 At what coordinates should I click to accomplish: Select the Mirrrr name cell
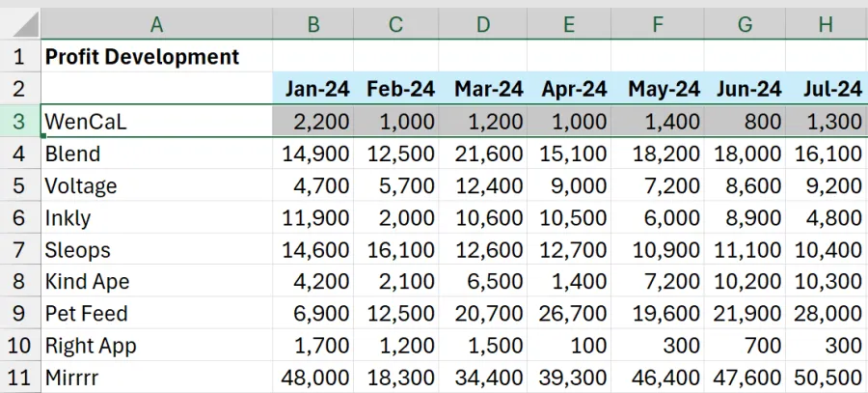click(x=156, y=378)
